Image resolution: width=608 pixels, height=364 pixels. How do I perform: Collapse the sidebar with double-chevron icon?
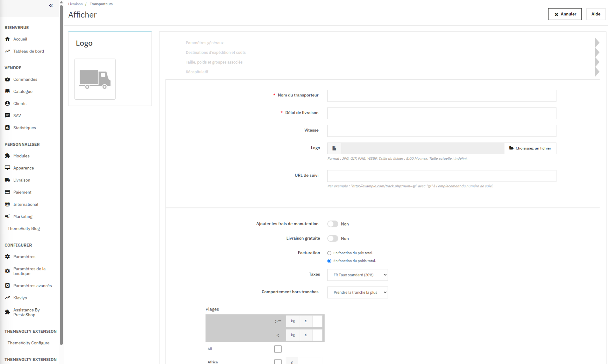coord(51,6)
